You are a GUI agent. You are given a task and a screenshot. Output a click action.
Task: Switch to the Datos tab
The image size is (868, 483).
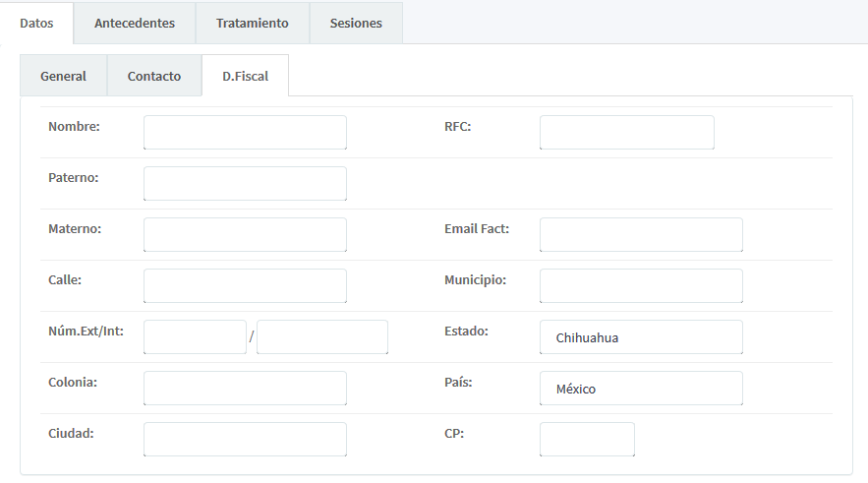36,23
